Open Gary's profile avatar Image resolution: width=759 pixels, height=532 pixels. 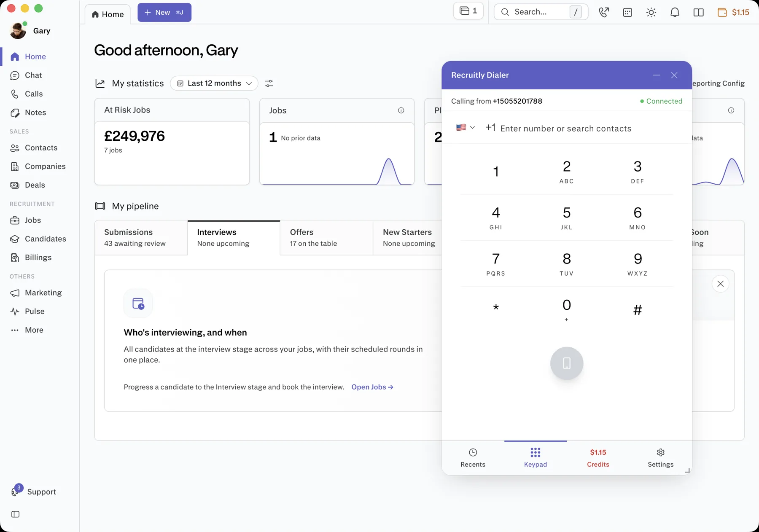(18, 30)
